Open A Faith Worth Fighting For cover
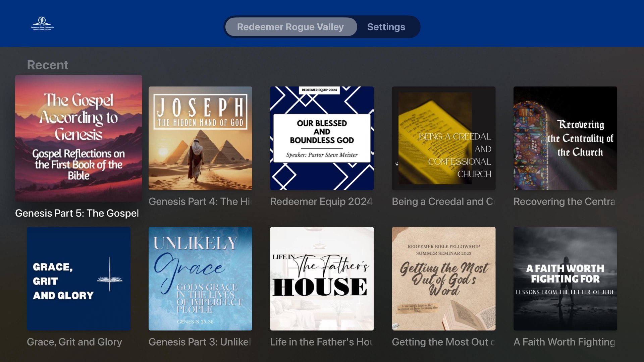The width and height of the screenshot is (644, 362). tap(565, 279)
